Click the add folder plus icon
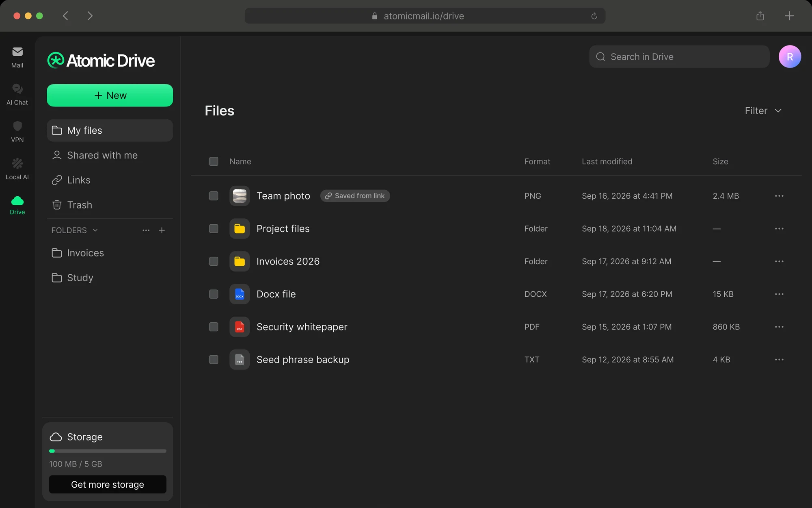The height and width of the screenshot is (508, 812). pos(162,230)
